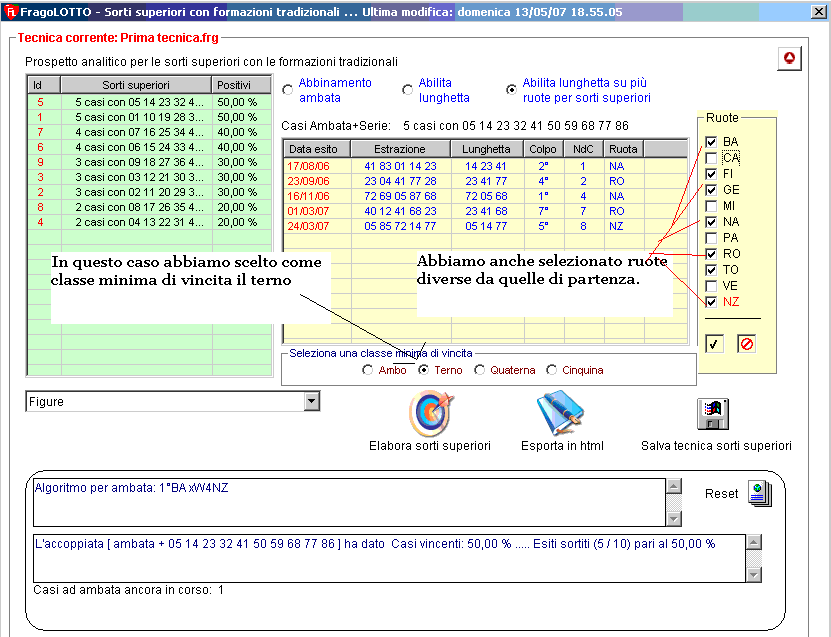Click the Elabora sorti superiori target icon

tap(431, 412)
